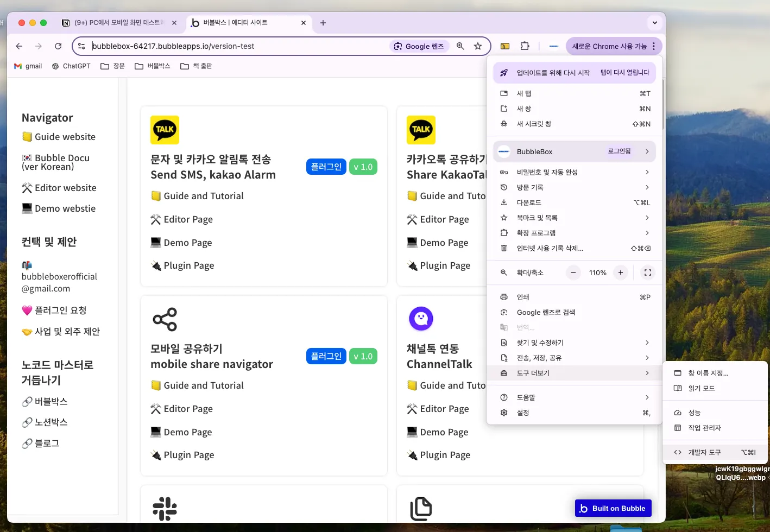This screenshot has width=770, height=532.
Task: Close the 버블박스 에디터 사이트 tab
Action: click(x=304, y=23)
